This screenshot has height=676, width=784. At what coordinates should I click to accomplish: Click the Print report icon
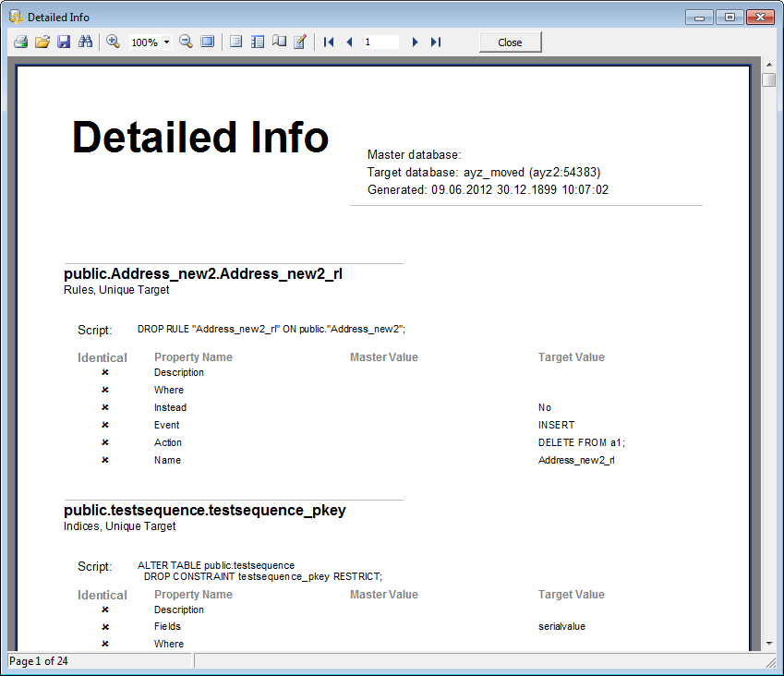point(20,42)
